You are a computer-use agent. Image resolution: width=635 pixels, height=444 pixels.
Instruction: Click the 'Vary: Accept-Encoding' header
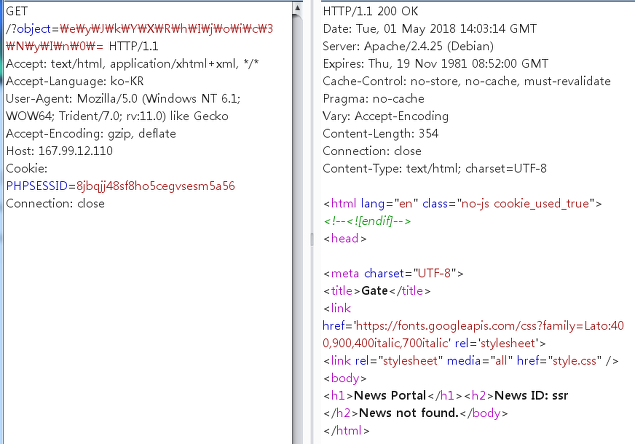click(x=386, y=116)
